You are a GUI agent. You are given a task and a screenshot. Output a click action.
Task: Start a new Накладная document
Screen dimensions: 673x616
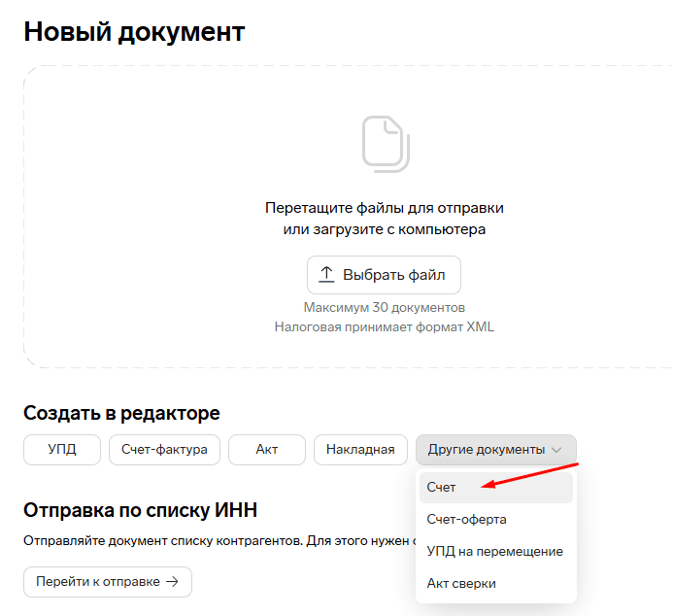click(x=360, y=450)
